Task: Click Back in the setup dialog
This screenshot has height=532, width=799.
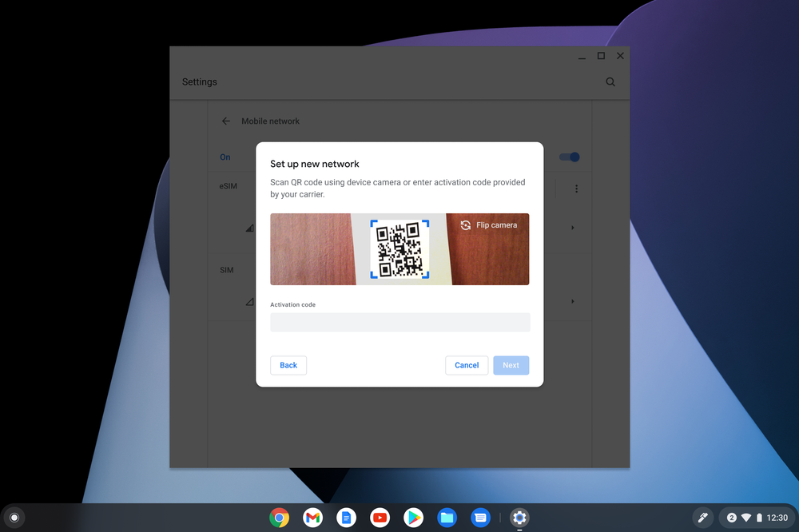Action: click(x=288, y=365)
